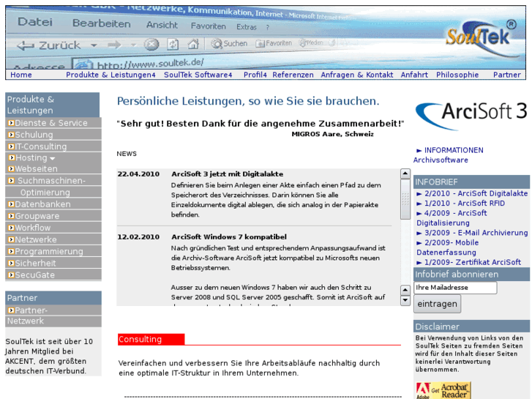Open Partner-Netzwerk sidebar link
The image size is (532, 399).
(28, 316)
